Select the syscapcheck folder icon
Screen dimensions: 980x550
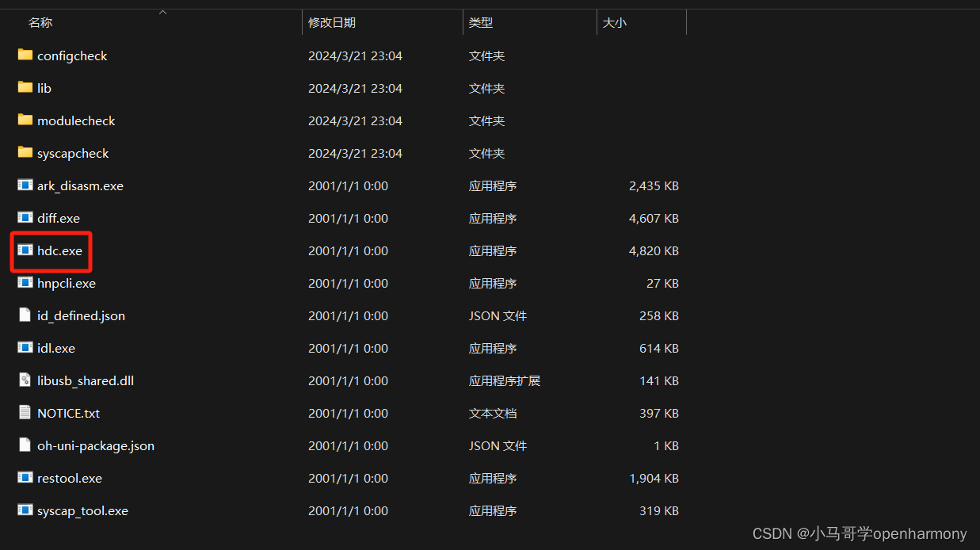click(25, 153)
